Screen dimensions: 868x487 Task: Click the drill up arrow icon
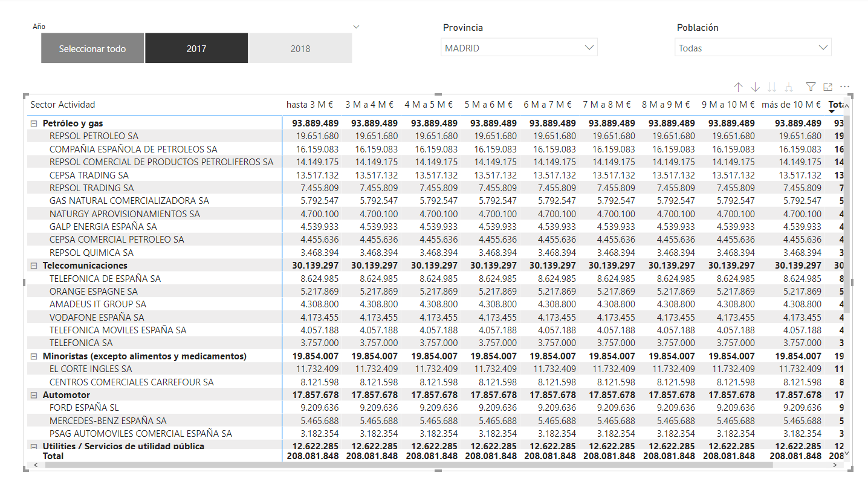(738, 87)
